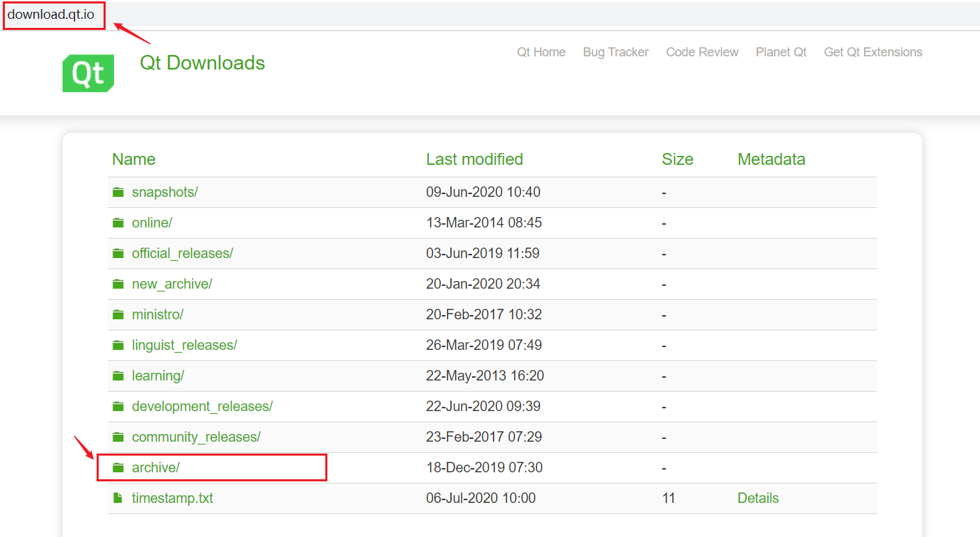The width and height of the screenshot is (980, 537).
Task: Click folder icon beside snapshots/
Action: (x=118, y=192)
